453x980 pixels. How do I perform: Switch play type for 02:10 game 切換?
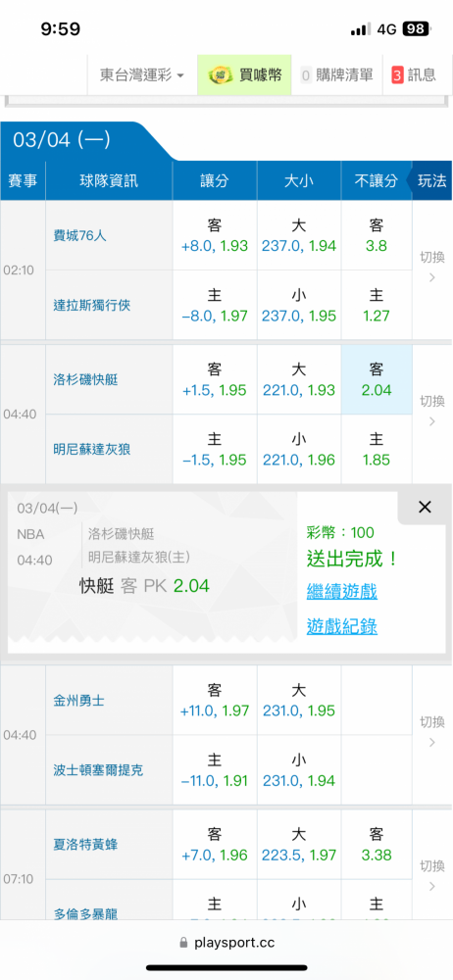point(431,267)
